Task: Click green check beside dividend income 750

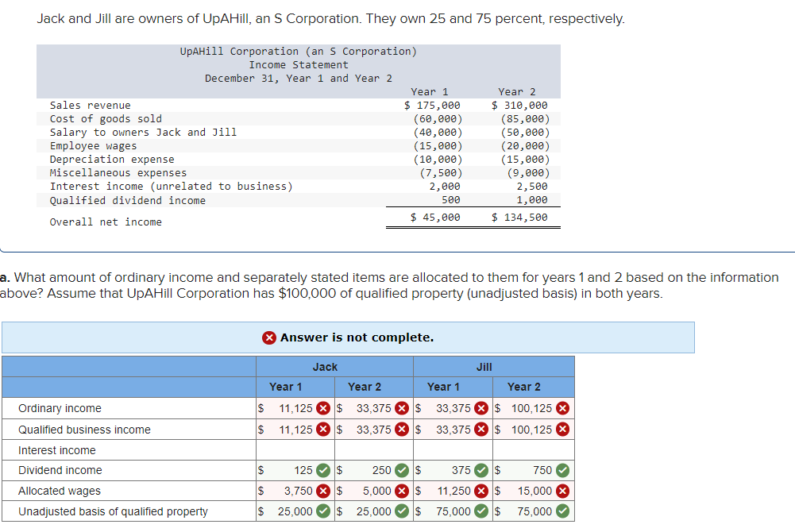Action: coord(562,471)
